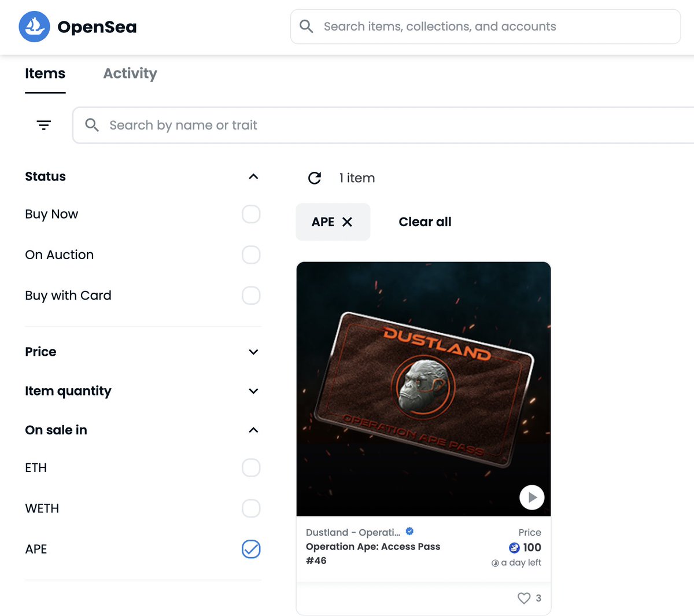Click the 1 item count text

point(357,178)
